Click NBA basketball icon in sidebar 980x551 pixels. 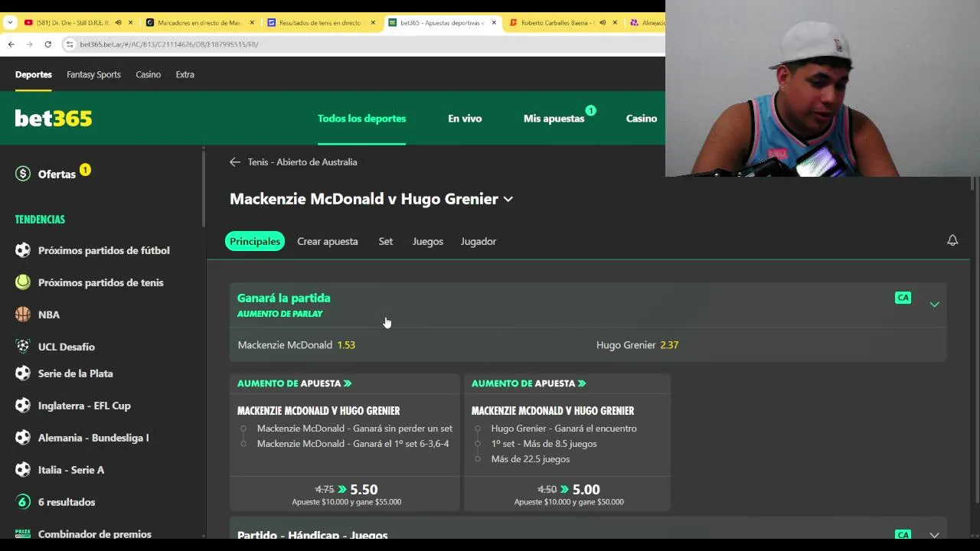[x=23, y=315]
